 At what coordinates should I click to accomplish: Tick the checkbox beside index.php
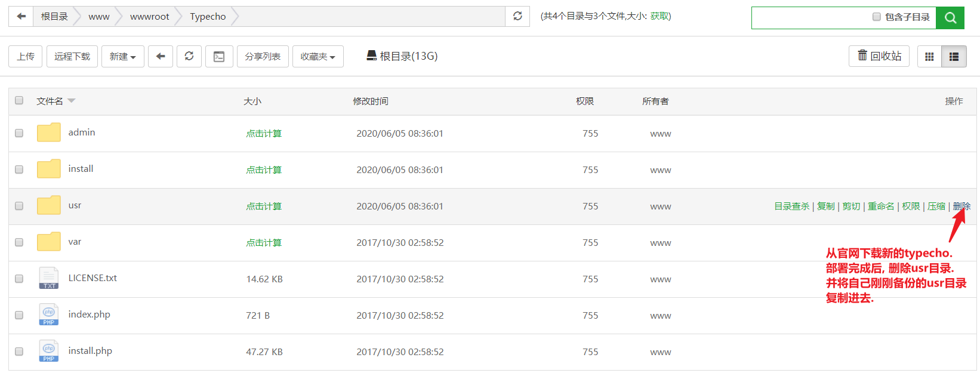tap(19, 315)
